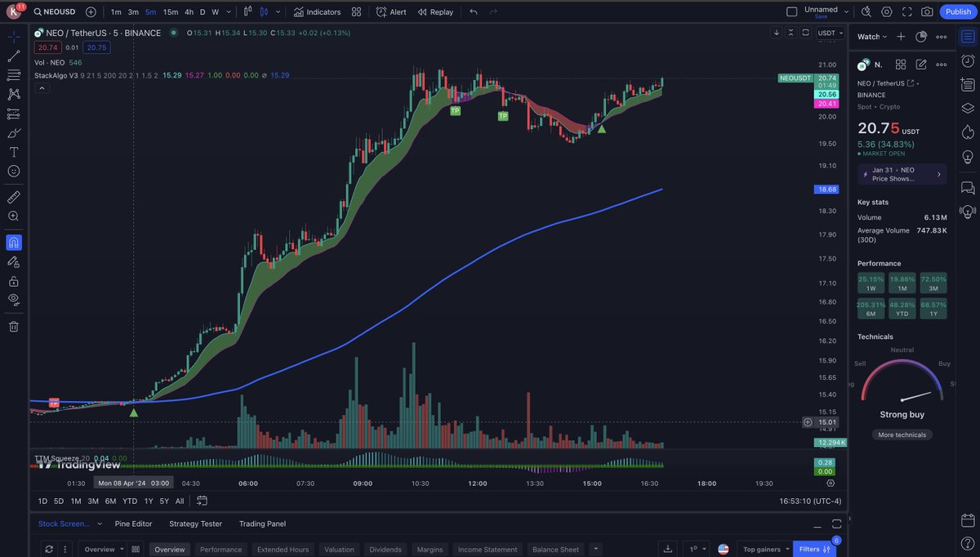Create an Alert
This screenshot has width=980, height=557.
[x=391, y=12]
